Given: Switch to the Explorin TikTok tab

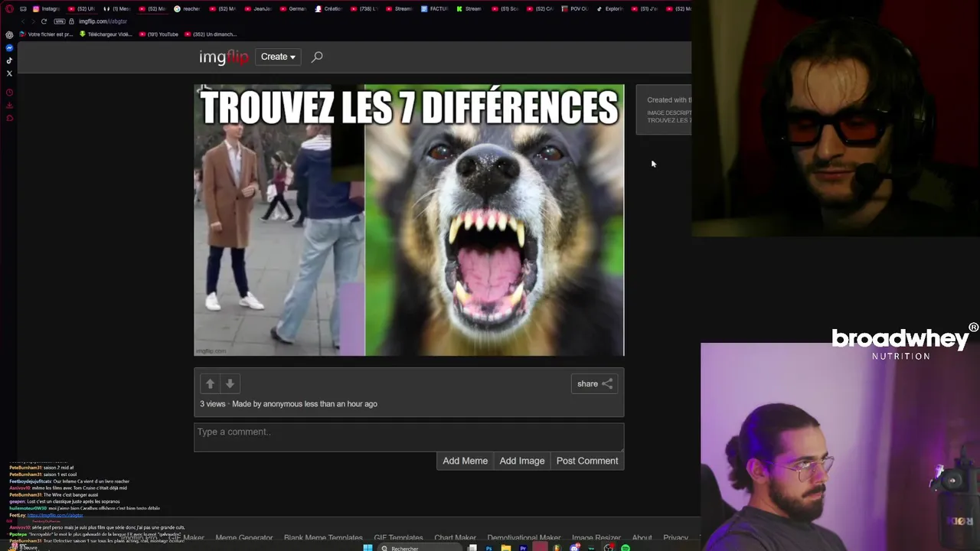Looking at the screenshot, I should click(610, 8).
